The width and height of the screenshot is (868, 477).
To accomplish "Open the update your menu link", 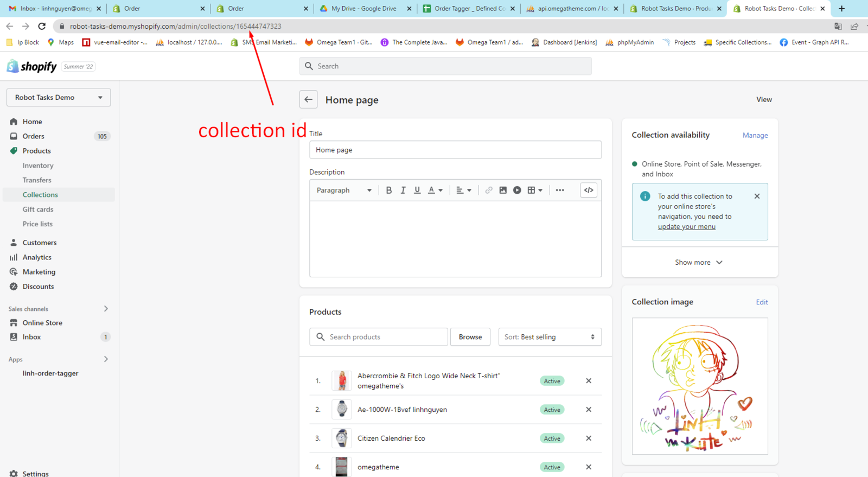I will [x=686, y=227].
